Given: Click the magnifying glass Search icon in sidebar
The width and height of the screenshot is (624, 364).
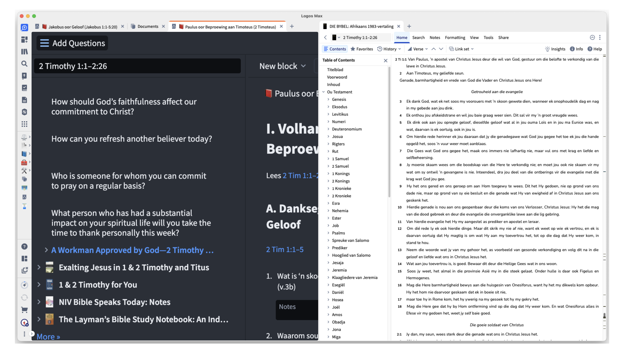Looking at the screenshot, I should (x=24, y=64).
